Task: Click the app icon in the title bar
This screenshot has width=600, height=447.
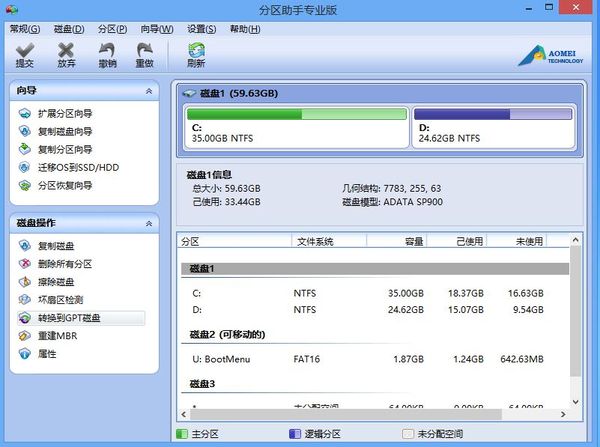Action: pos(11,9)
